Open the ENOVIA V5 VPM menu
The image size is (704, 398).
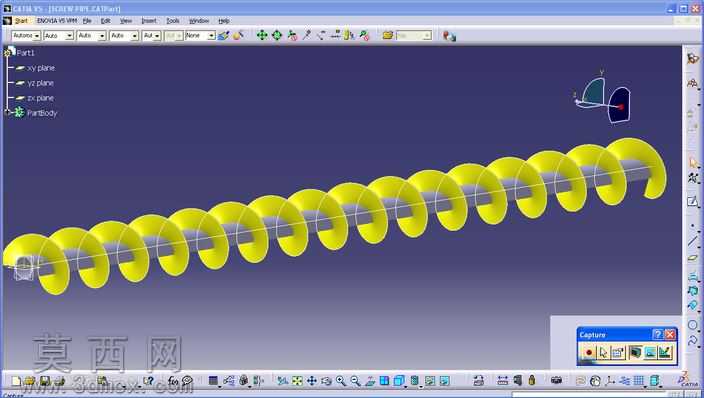pyautogui.click(x=57, y=21)
